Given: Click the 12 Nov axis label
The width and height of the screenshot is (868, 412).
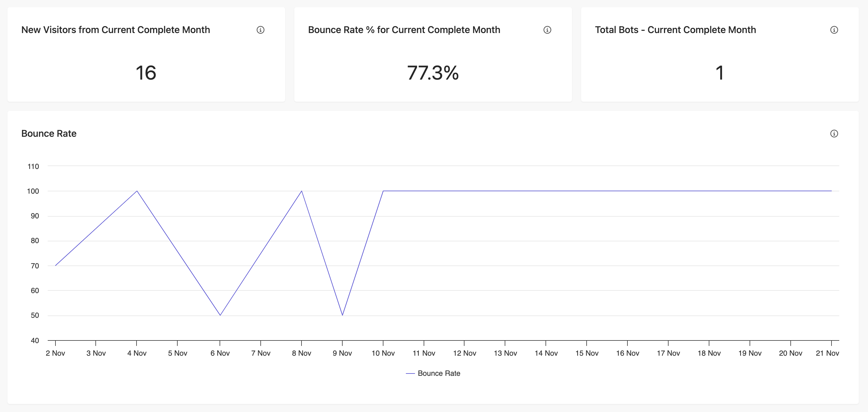Looking at the screenshot, I should click(x=464, y=353).
